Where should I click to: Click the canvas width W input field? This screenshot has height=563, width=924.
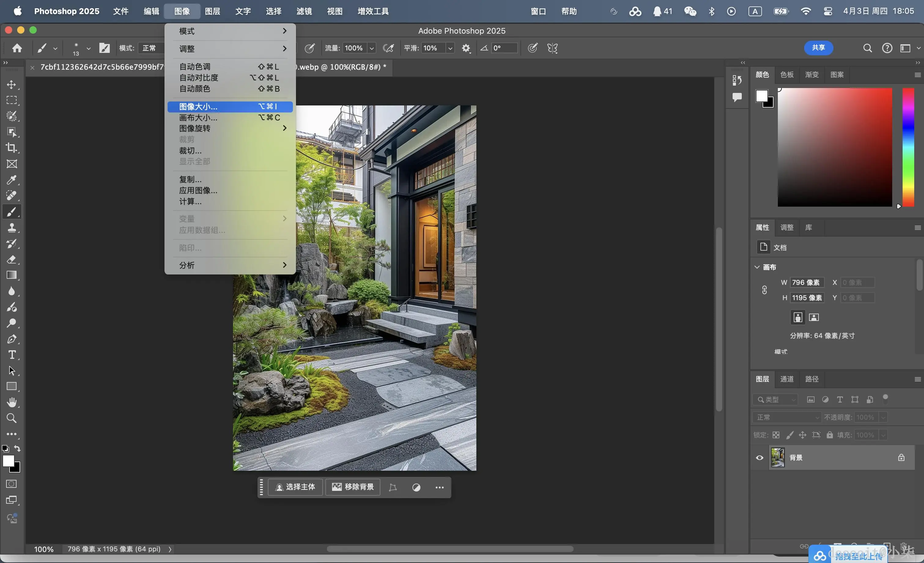point(807,282)
